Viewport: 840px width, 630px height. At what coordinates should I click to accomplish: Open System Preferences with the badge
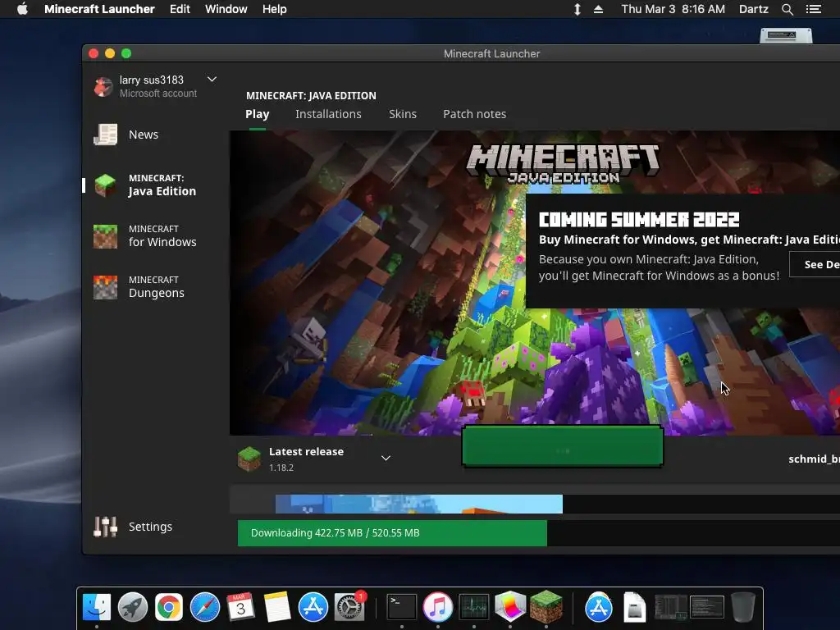coord(349,608)
